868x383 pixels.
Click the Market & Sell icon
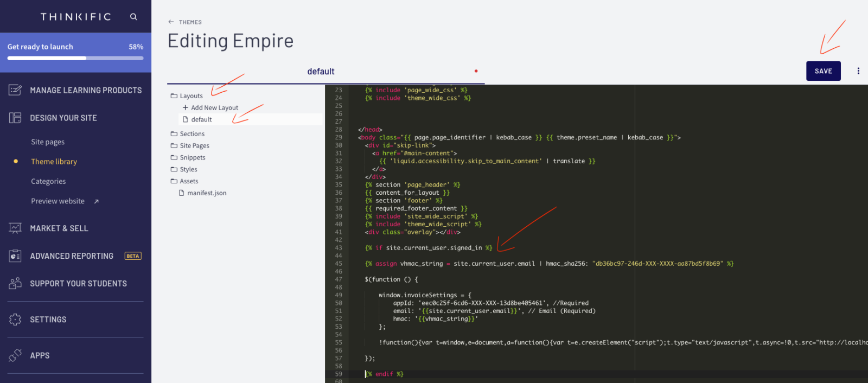point(15,228)
